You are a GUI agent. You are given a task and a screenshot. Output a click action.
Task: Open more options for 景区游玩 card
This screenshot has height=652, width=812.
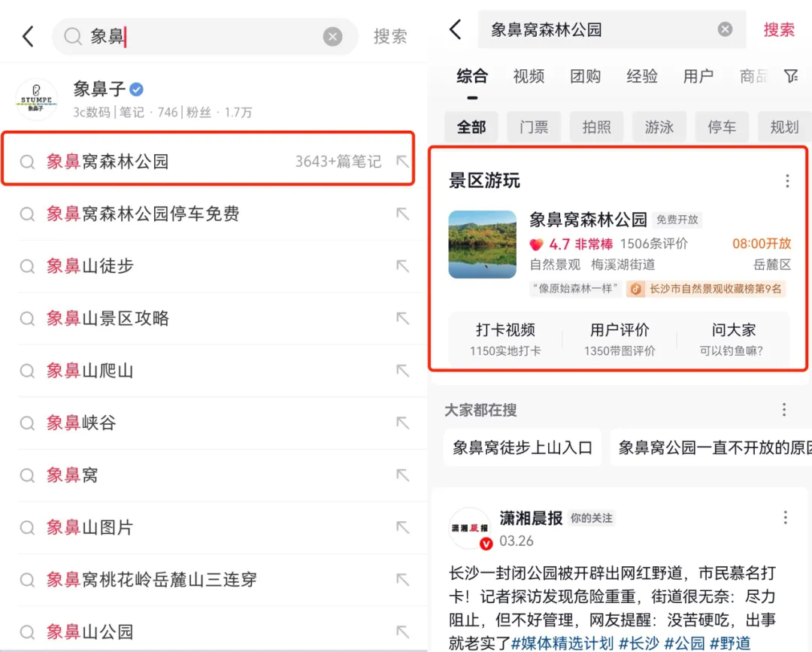click(787, 180)
